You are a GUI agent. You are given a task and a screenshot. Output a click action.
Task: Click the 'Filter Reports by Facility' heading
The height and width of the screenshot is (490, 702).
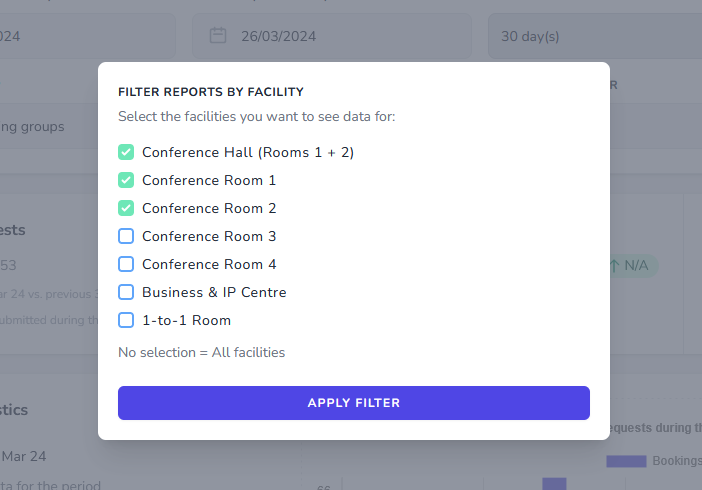(x=211, y=91)
